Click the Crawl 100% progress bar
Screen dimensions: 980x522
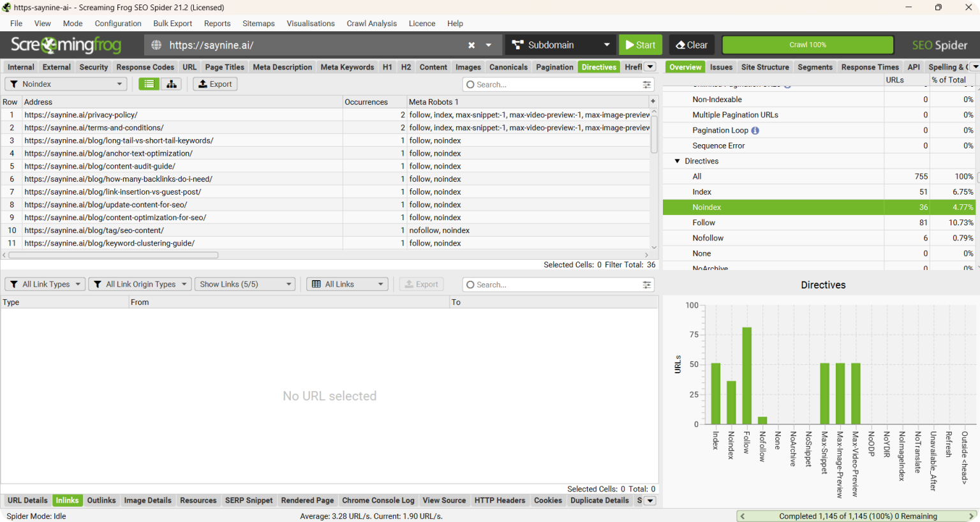tap(808, 45)
